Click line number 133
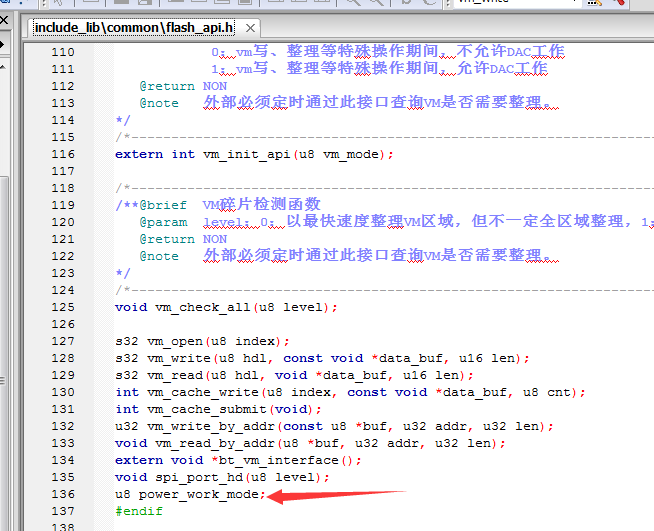 pos(63,443)
